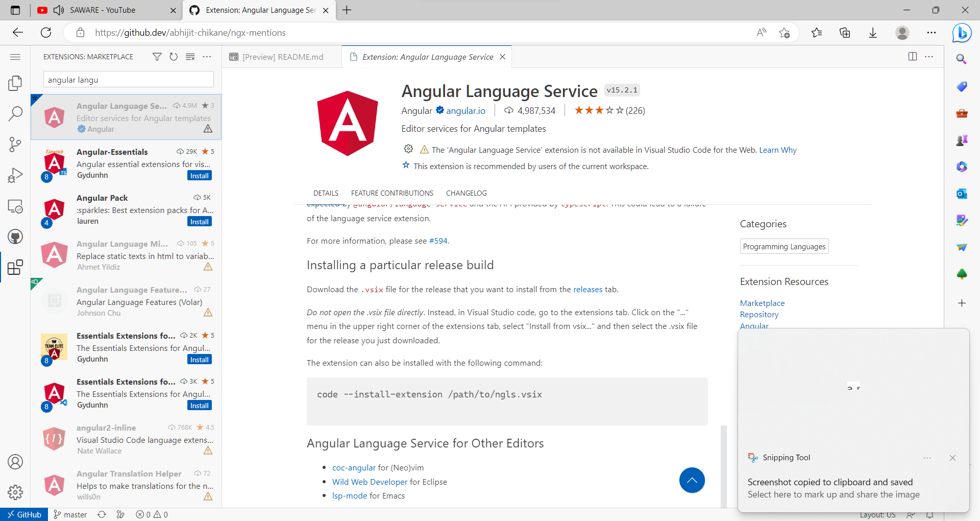Filter extensions with the funnel icon
This screenshot has width=980, height=521.
(157, 57)
